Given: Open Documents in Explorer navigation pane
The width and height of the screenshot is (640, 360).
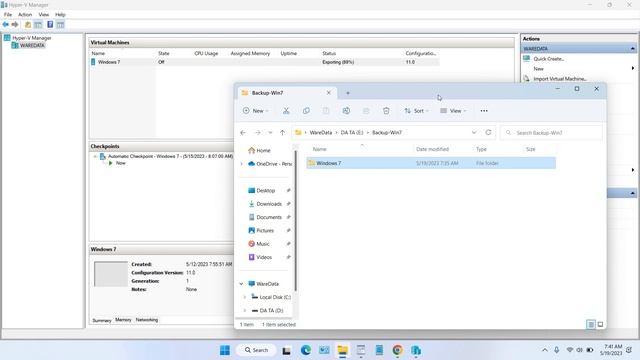Looking at the screenshot, I should click(x=269, y=217).
